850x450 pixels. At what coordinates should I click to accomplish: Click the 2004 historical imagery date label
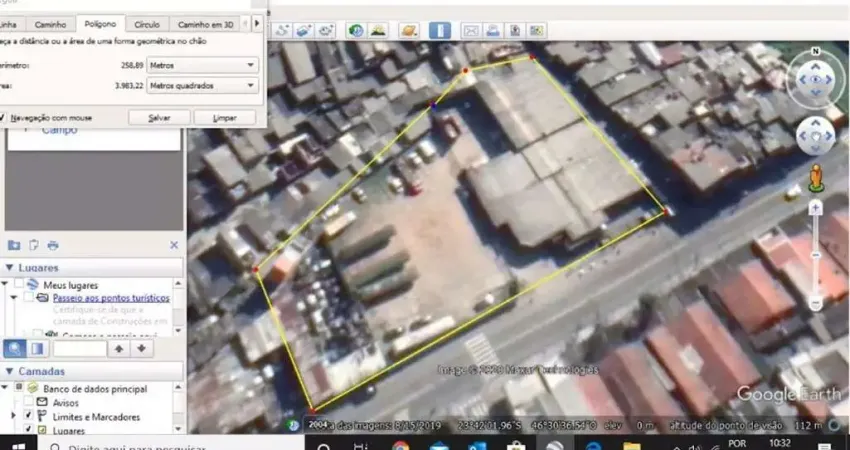click(317, 425)
